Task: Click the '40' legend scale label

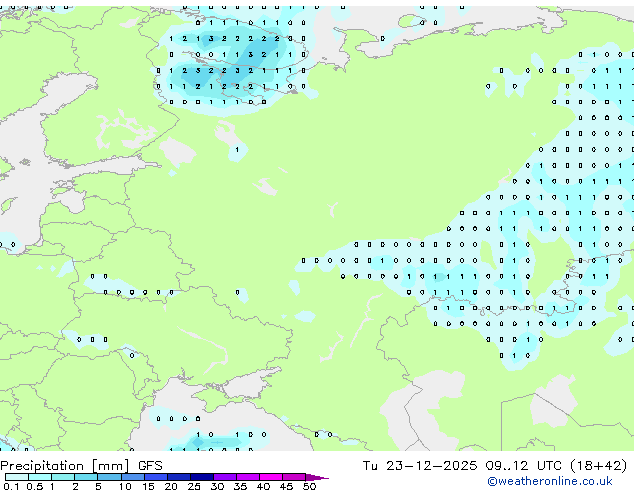Action: pyautogui.click(x=263, y=486)
